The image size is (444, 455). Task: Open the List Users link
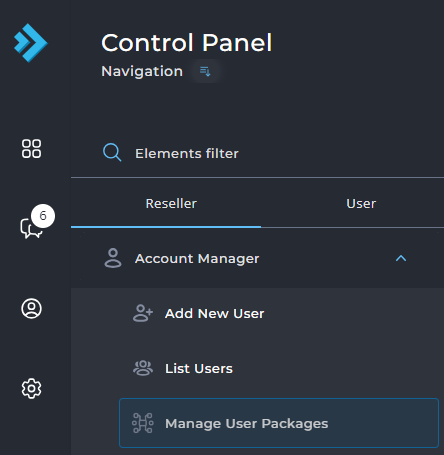tap(199, 368)
